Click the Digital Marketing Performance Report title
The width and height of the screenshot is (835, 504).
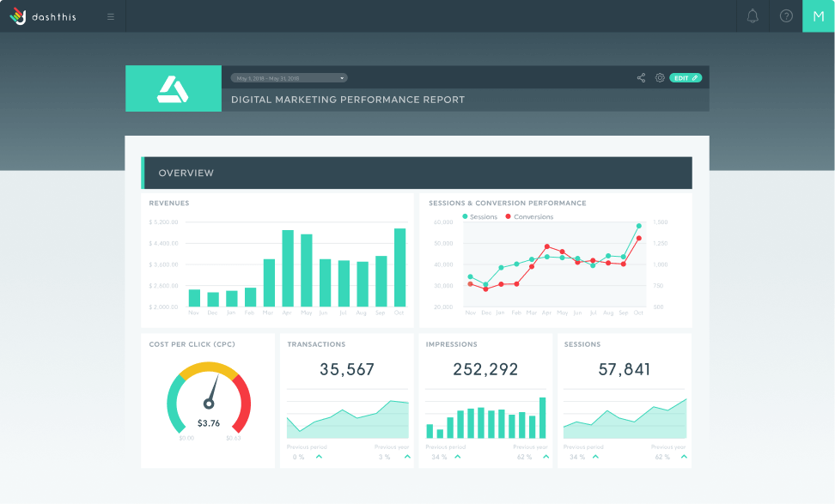tap(349, 100)
